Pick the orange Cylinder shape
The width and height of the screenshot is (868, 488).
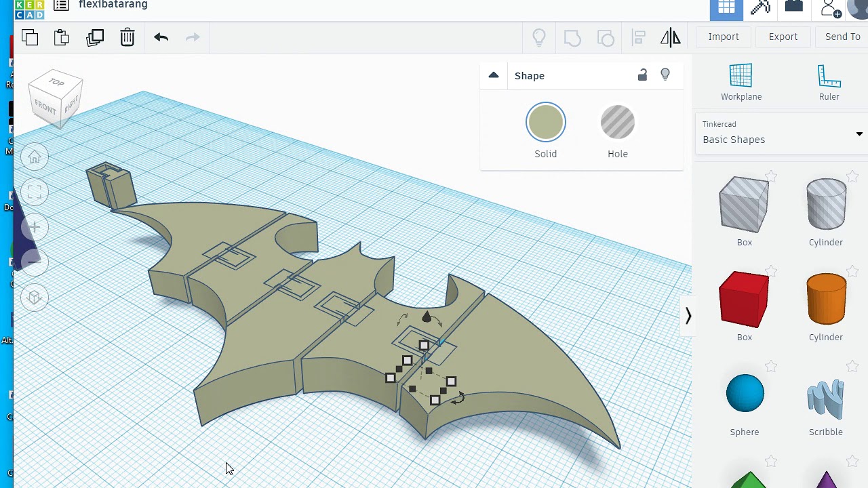pyautogui.click(x=826, y=299)
